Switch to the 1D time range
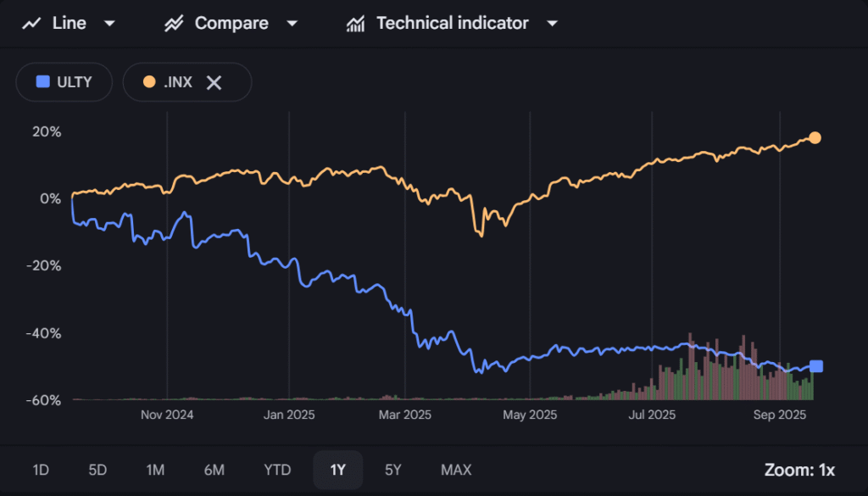 tap(41, 470)
